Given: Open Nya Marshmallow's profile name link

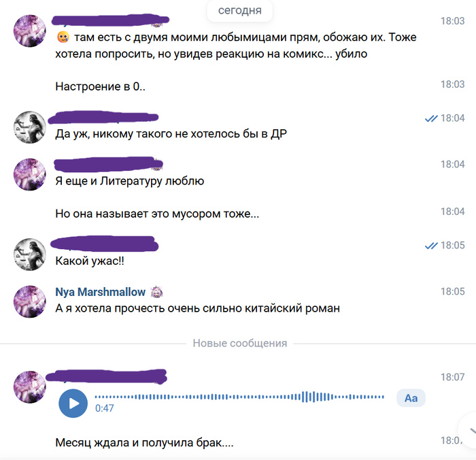Looking at the screenshot, I should pyautogui.click(x=100, y=292).
